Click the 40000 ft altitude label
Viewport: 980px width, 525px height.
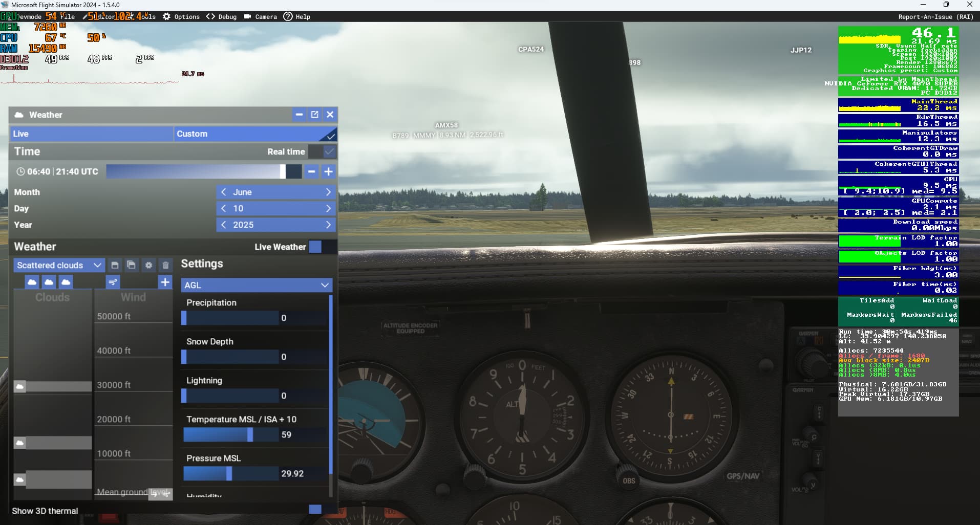click(x=114, y=351)
